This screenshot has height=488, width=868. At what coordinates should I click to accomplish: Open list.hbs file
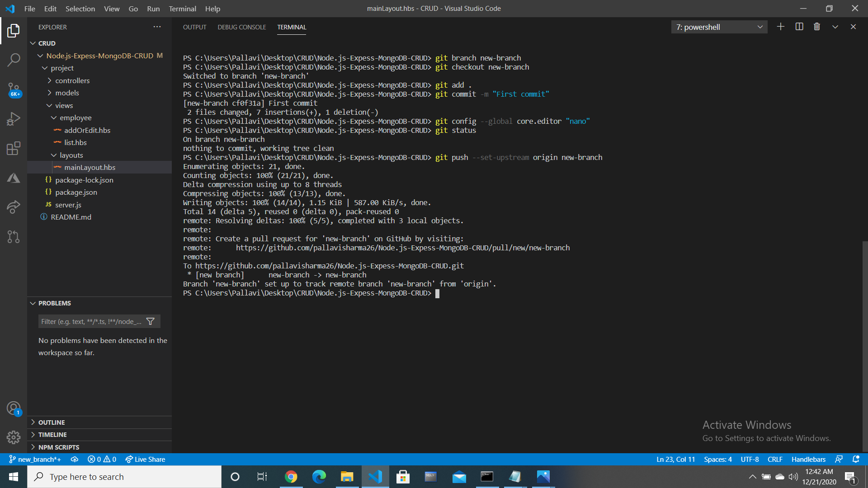pyautogui.click(x=99, y=142)
